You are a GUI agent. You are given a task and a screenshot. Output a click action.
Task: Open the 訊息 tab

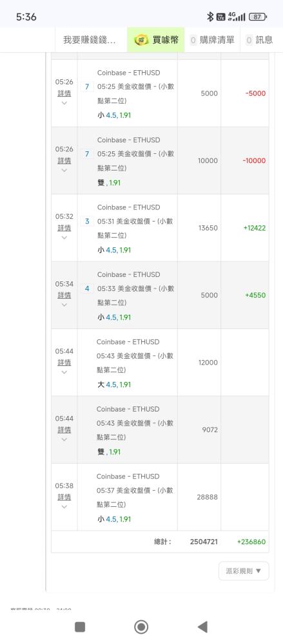[260, 40]
